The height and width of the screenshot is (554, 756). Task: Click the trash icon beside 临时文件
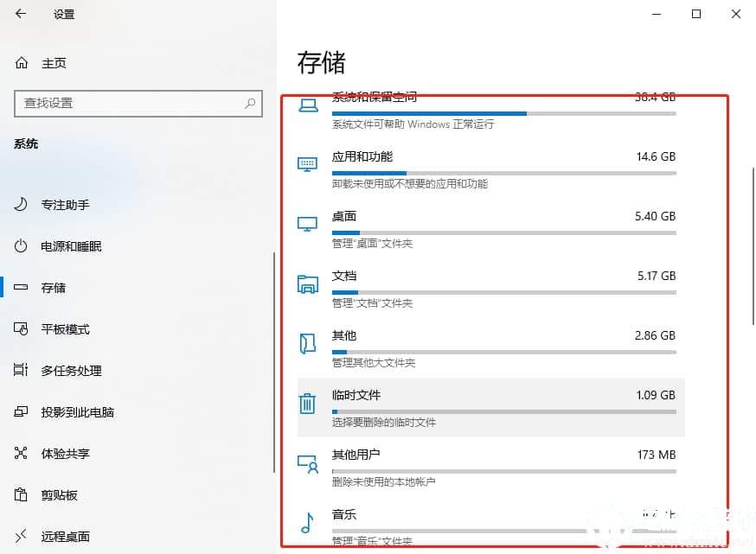click(307, 403)
